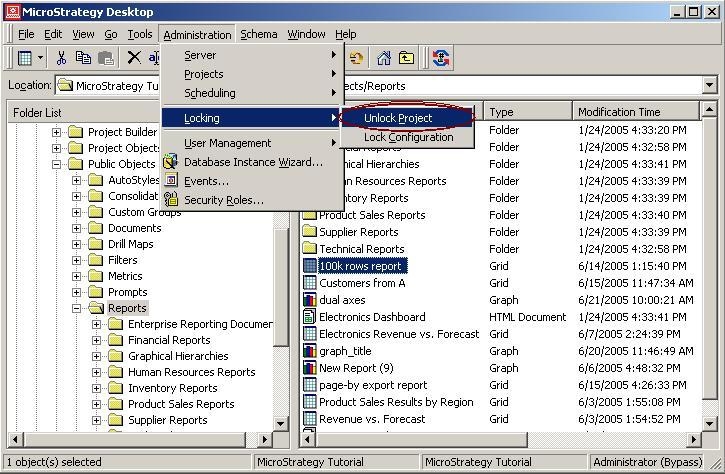Click the Delete X toolbar icon

134,58
